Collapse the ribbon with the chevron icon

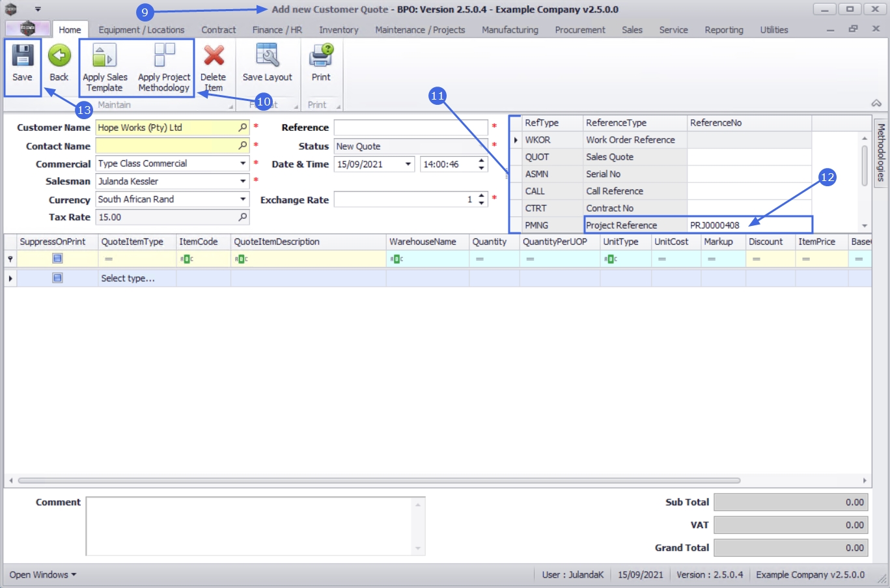tap(876, 104)
